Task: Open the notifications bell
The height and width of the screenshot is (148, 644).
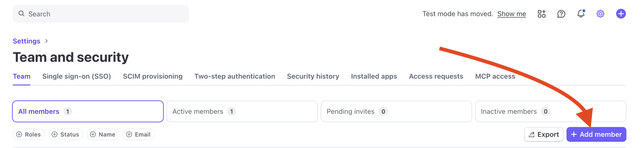Action: click(x=581, y=14)
